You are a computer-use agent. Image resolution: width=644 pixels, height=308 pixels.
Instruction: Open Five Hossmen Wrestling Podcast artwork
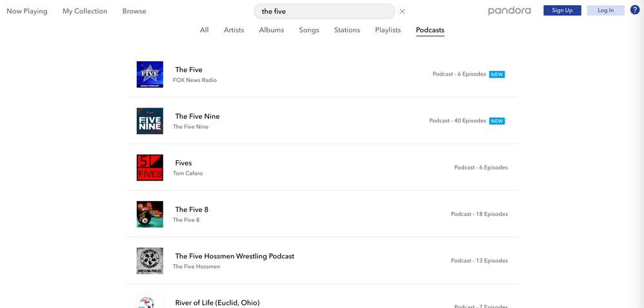[x=150, y=261]
